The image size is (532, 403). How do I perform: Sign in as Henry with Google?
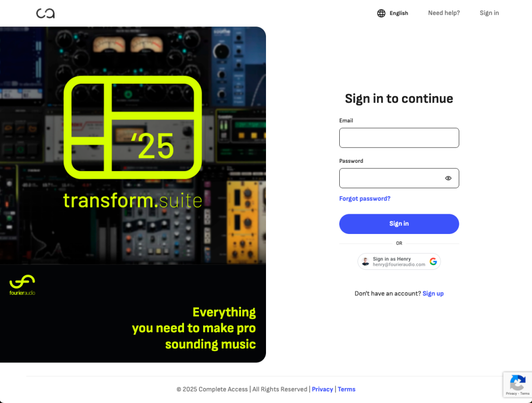pyautogui.click(x=399, y=262)
